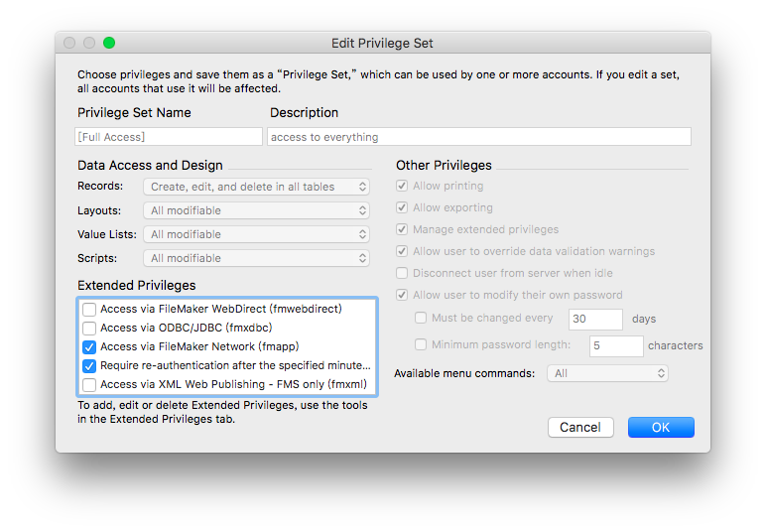Click the Other Privileges heading
This screenshot has height=532, width=766.
tap(444, 166)
